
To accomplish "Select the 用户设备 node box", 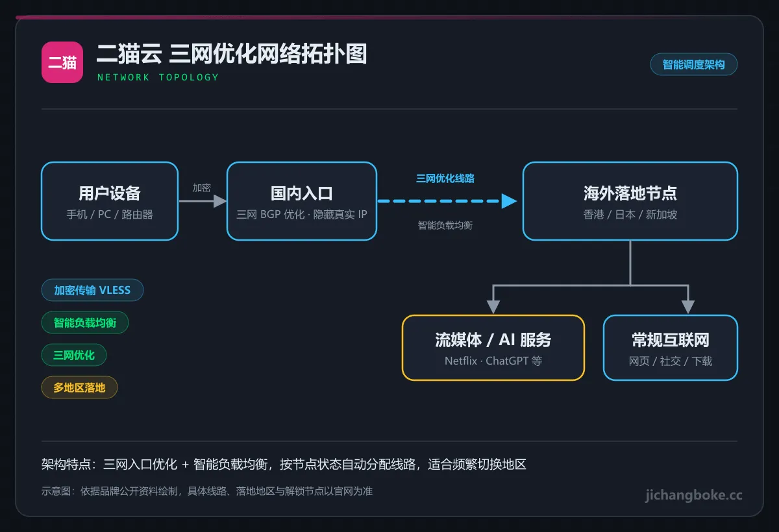I will [110, 201].
